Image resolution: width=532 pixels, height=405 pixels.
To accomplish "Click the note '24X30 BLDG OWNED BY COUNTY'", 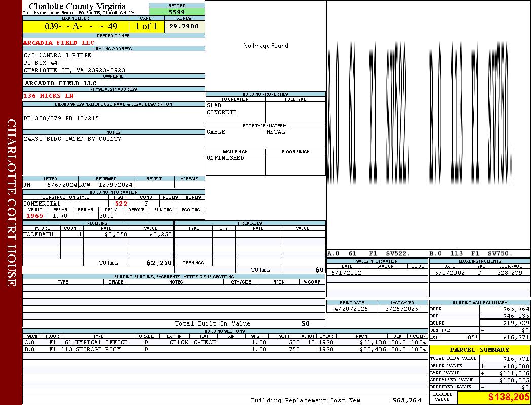I will pos(72,139).
